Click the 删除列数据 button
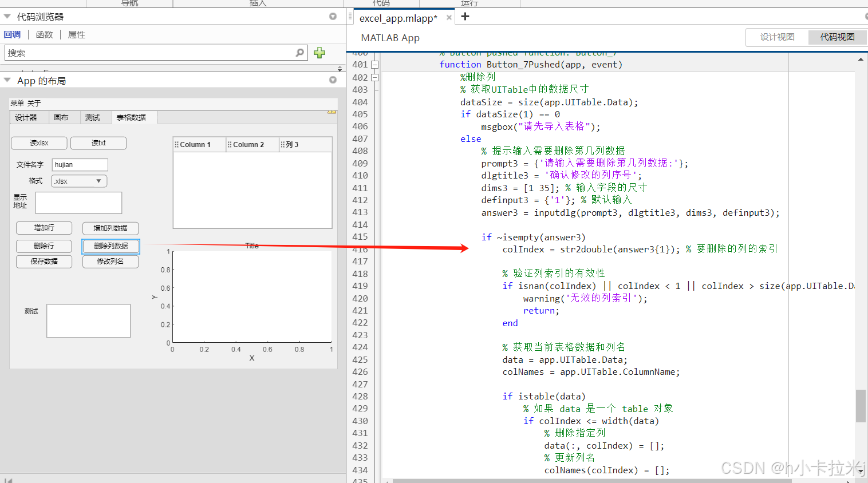 point(111,246)
